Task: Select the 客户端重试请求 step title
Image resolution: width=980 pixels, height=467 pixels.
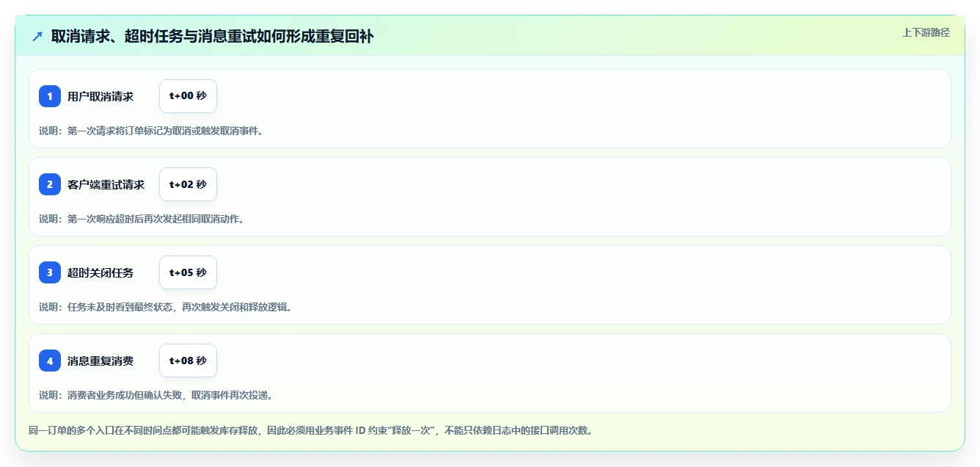Action: (106, 184)
